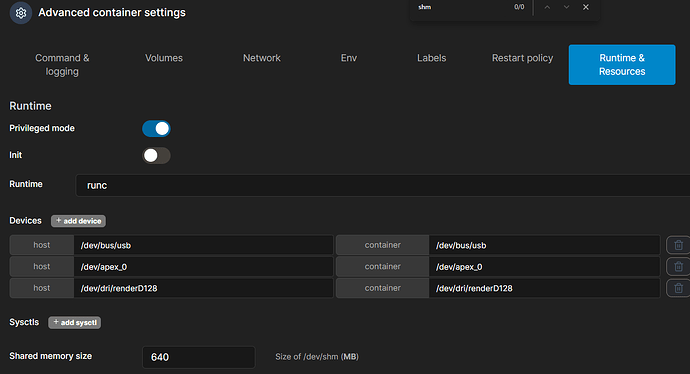Enable the Init toggle

coord(156,155)
